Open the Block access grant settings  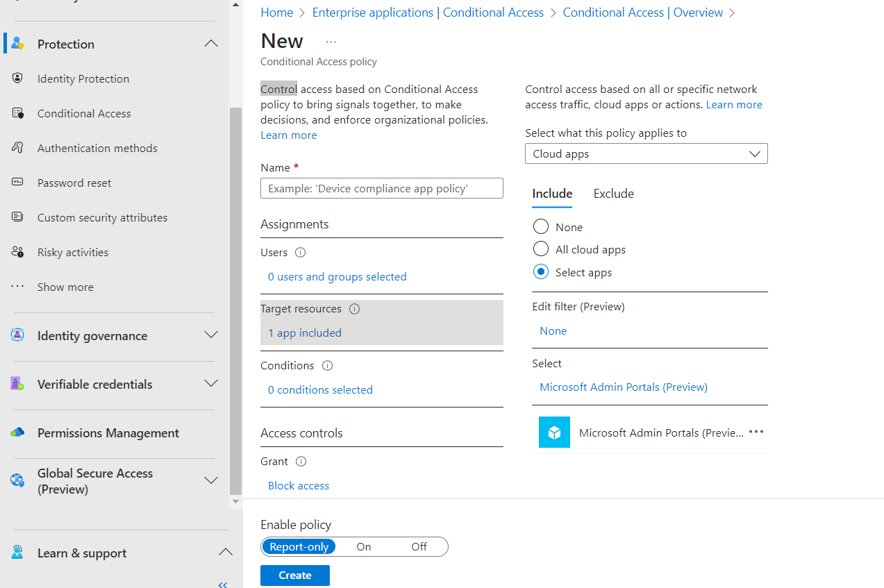pos(298,485)
